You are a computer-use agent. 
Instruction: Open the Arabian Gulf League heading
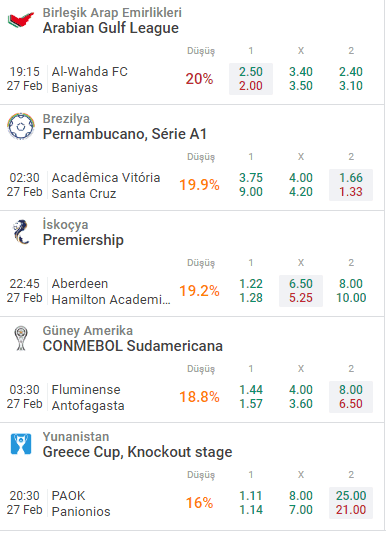click(x=110, y=28)
